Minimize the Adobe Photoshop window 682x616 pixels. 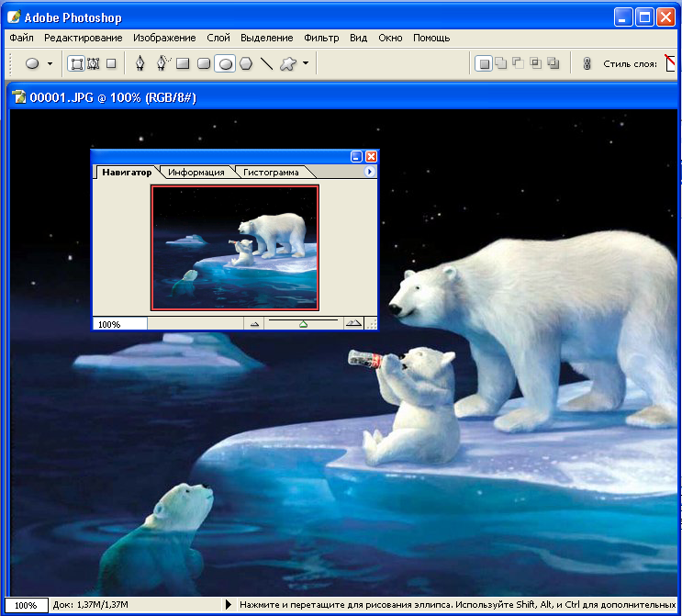(623, 17)
